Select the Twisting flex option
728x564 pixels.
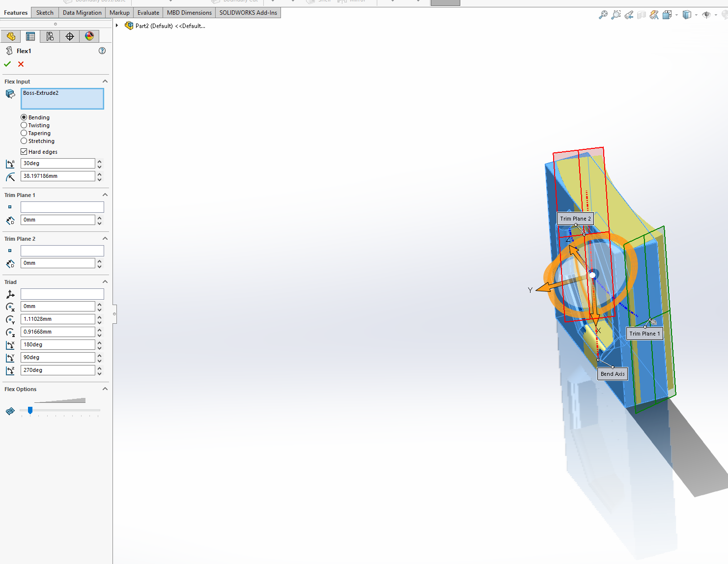click(x=24, y=125)
